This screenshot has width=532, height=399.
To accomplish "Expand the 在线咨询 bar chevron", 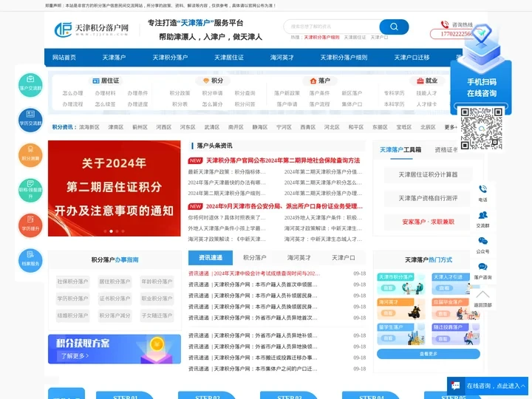I will [523, 386].
